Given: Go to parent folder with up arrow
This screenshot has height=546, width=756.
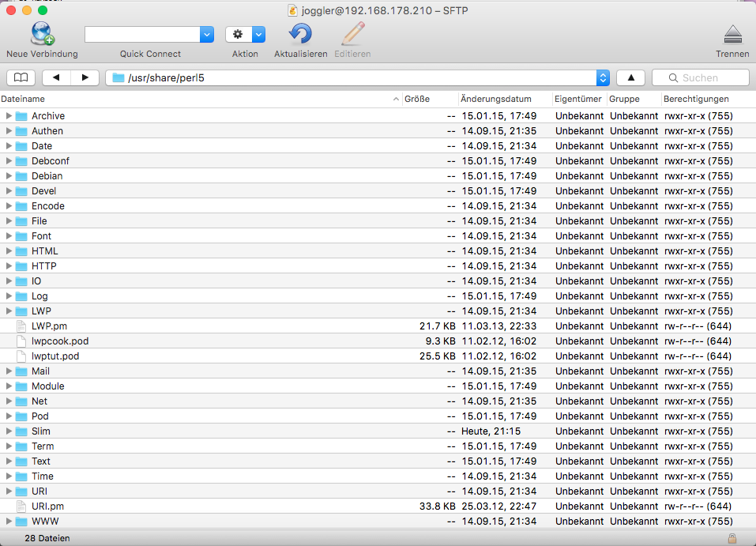Looking at the screenshot, I should [630, 77].
